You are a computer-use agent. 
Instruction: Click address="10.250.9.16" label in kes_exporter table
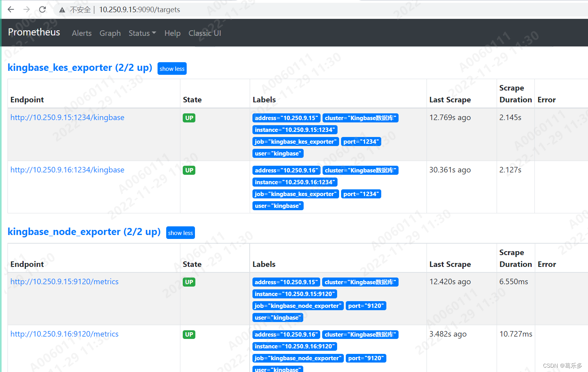point(286,170)
